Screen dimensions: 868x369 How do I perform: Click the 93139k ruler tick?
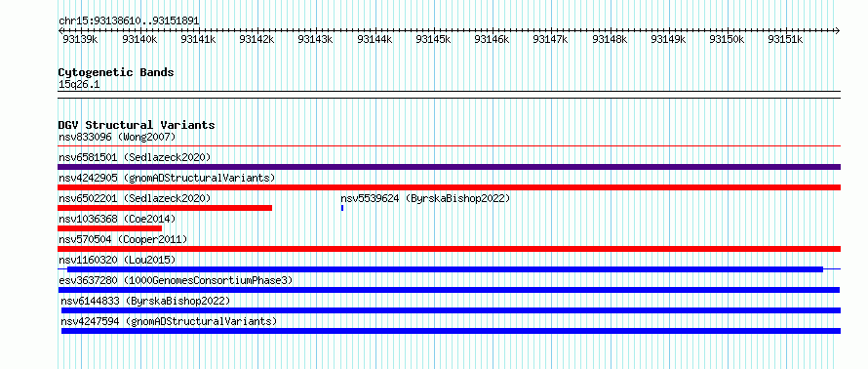coord(81,39)
